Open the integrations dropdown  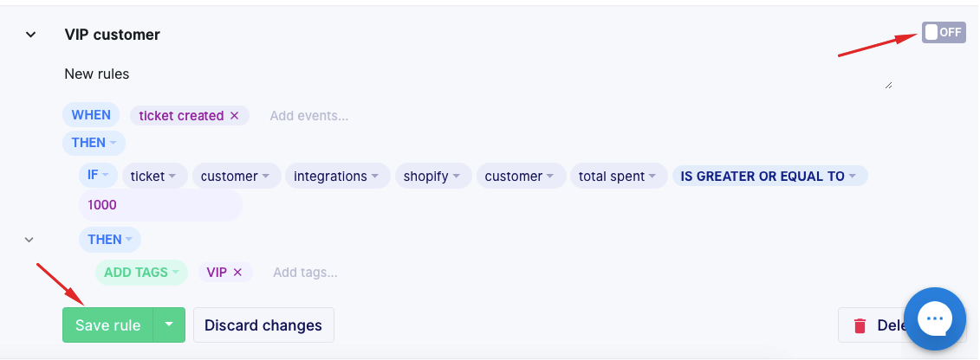336,177
